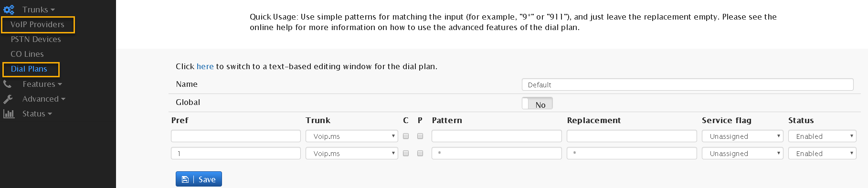Open the first row Voip.ms trunk dropdown
Screen dimensions: 868x188
tap(352, 136)
